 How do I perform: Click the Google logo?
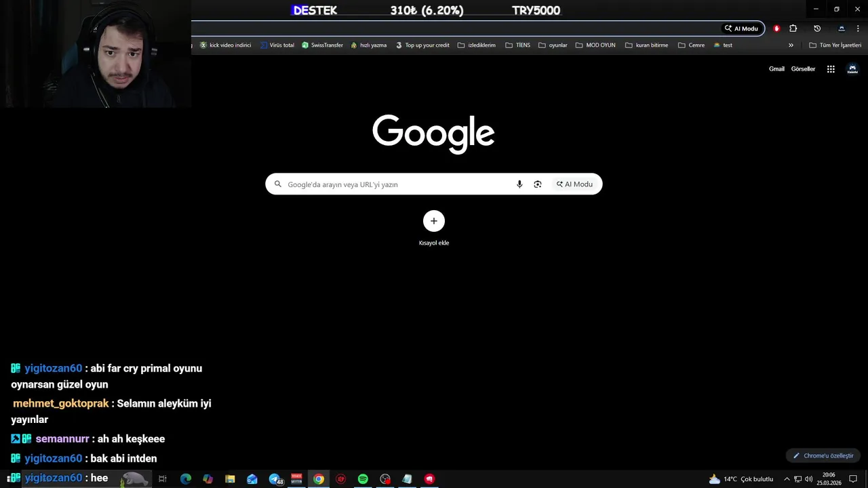pyautogui.click(x=433, y=134)
